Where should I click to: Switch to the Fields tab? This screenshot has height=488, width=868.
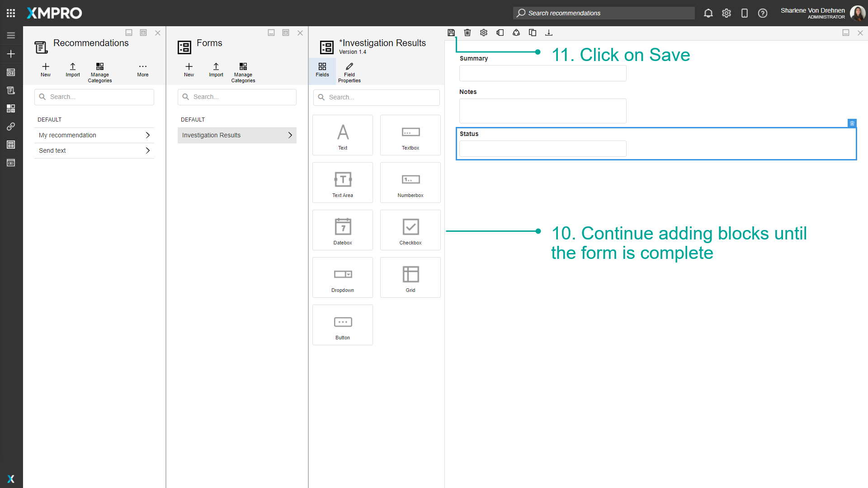click(322, 71)
